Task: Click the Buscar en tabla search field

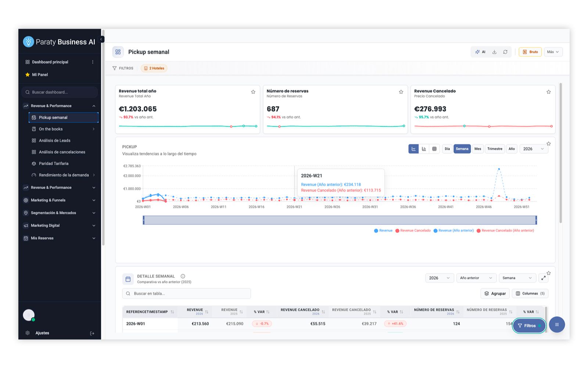Action: [x=186, y=293]
